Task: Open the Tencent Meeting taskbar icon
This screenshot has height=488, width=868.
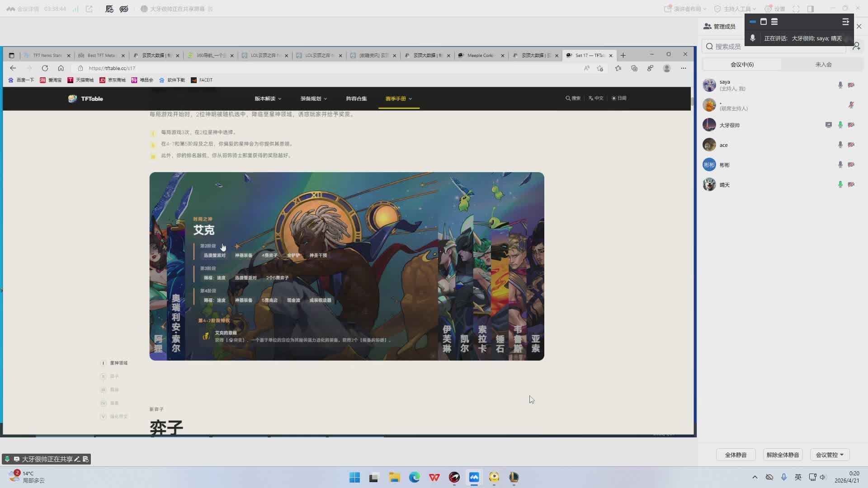Action: click(x=474, y=477)
